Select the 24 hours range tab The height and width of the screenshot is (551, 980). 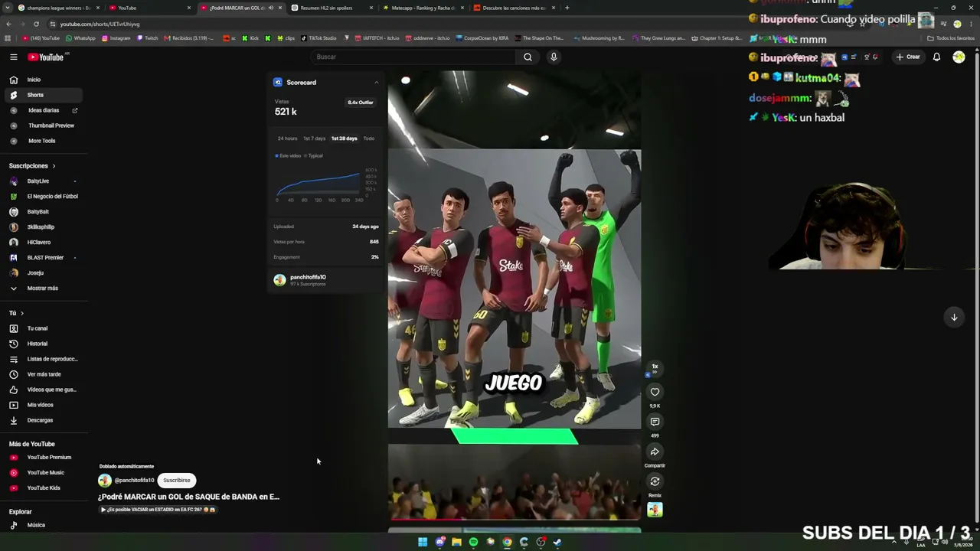tap(287, 139)
